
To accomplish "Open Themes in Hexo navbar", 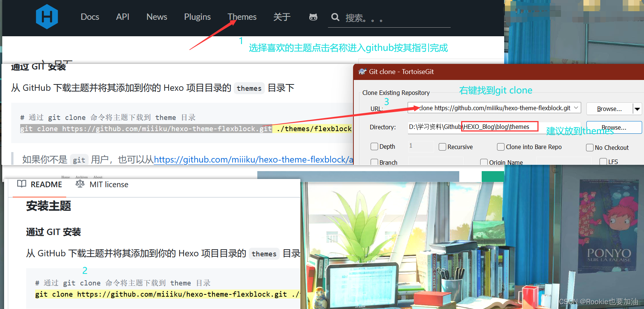I will (x=242, y=17).
